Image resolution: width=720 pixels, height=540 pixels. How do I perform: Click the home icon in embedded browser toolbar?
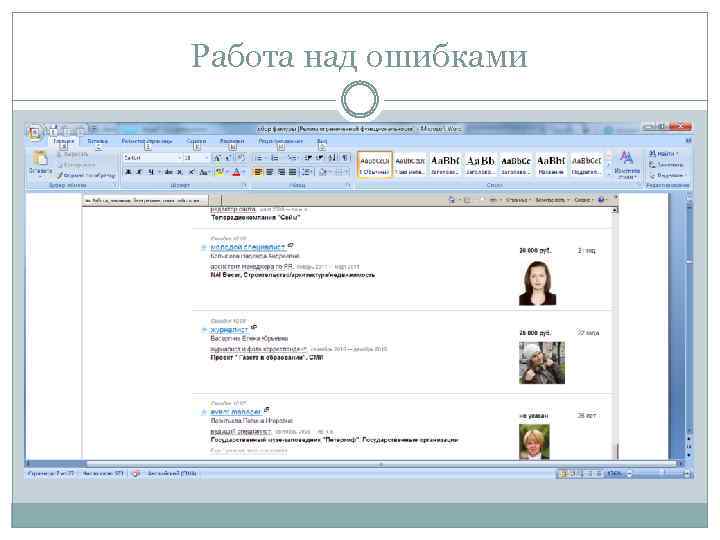pos(452,200)
